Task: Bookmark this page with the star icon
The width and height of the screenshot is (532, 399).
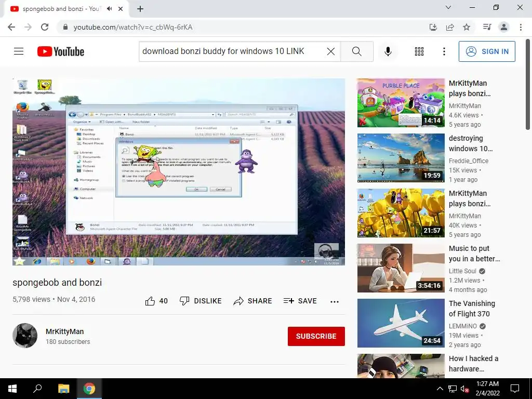Action: pyautogui.click(x=467, y=27)
